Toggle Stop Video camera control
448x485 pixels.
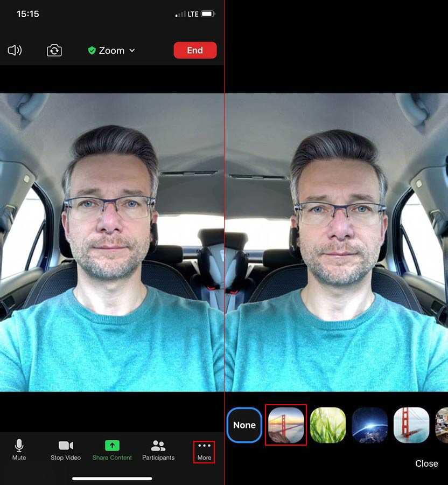point(66,449)
